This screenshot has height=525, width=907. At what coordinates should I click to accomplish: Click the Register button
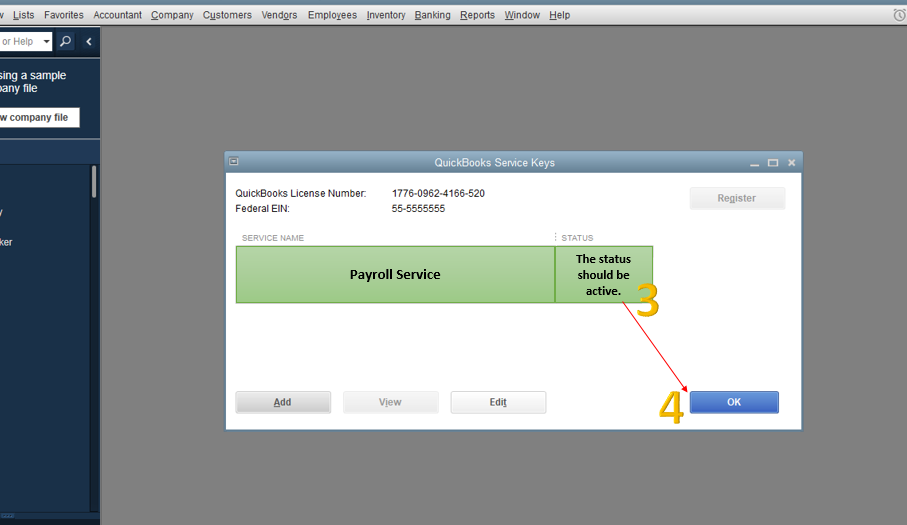pos(737,198)
